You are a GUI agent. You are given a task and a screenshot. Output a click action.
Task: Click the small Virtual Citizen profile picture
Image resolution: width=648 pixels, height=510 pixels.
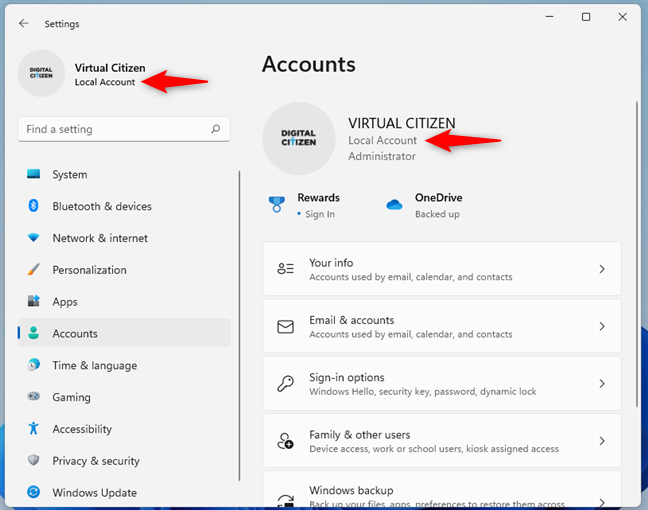[41, 73]
